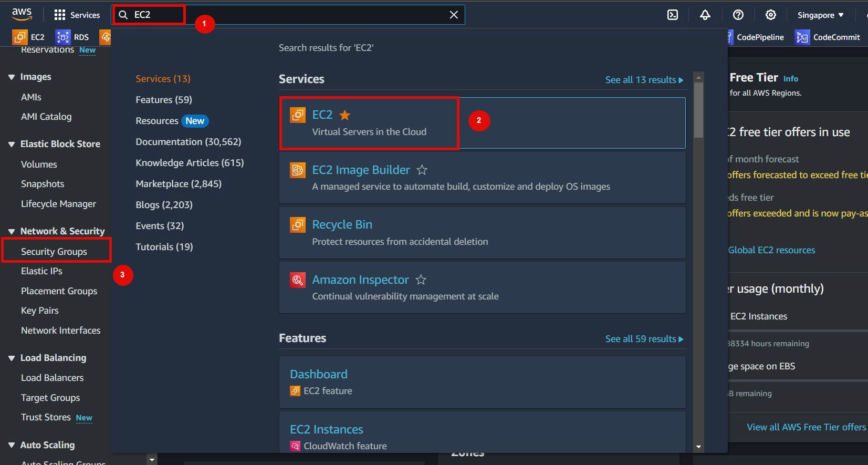Click See all 13 results link
868x465 pixels.
click(644, 80)
